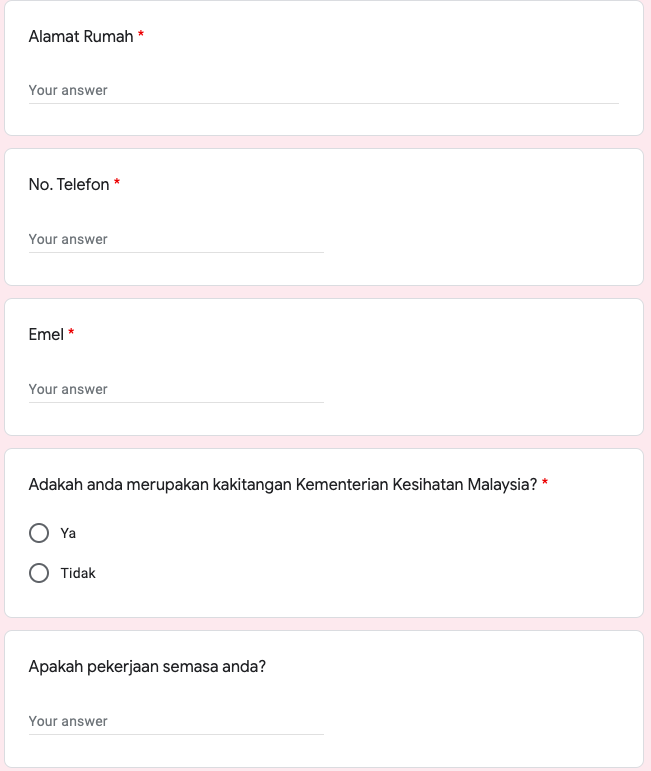Click the Tidak option label text
This screenshot has height=771, width=651.
click(x=78, y=573)
